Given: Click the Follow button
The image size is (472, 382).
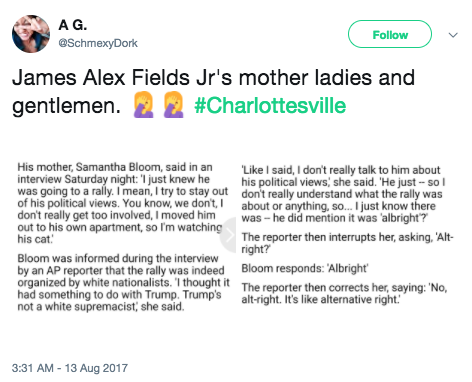Looking at the screenshot, I should click(390, 34).
